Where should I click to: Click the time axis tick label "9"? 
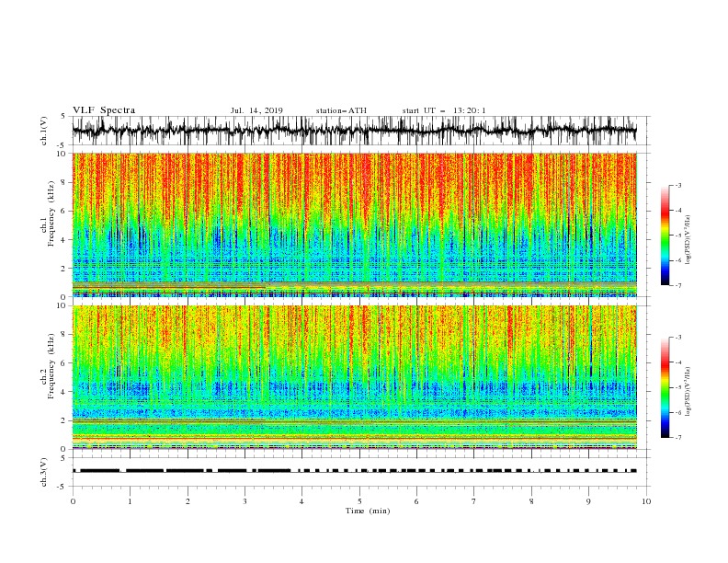pyautogui.click(x=588, y=501)
